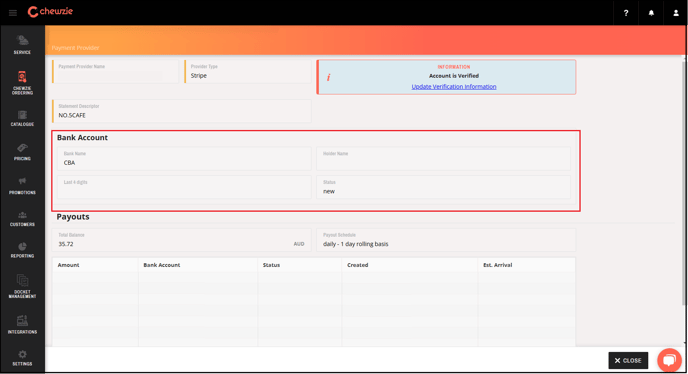Click the Provider Type Stripe field
Image resolution: width=688 pixels, height=374 pixels.
[248, 71]
